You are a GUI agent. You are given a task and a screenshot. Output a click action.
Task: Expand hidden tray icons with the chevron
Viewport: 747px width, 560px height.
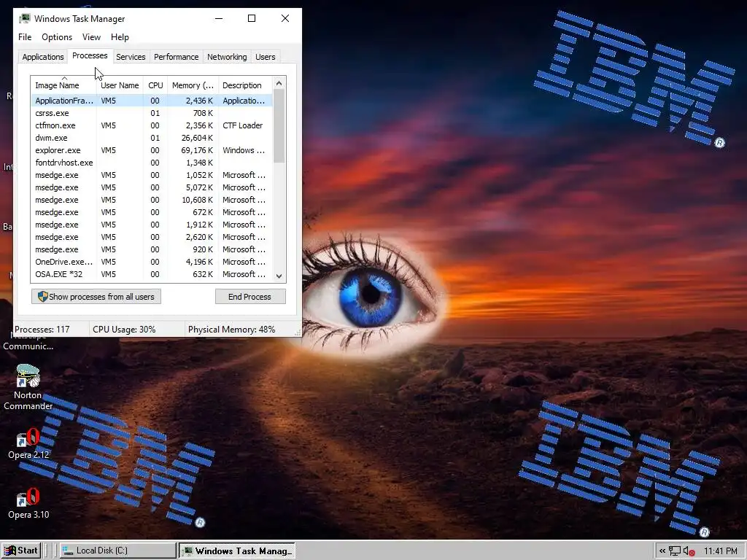[662, 551]
